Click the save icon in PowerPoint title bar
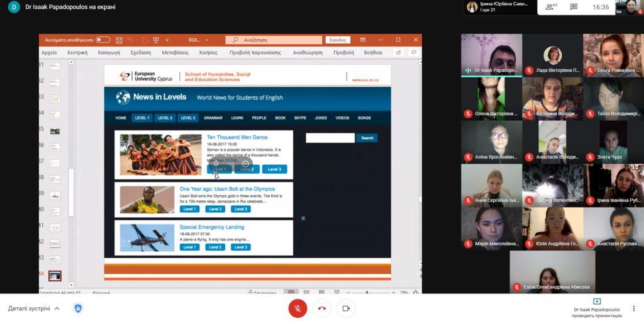Viewport: 644px width, 321px height. [119, 40]
